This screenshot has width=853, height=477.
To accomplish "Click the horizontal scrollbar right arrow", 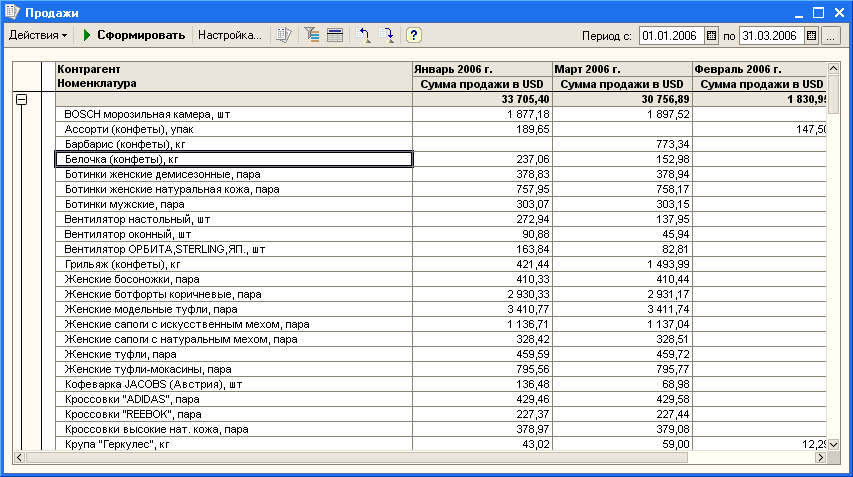I will coord(821,457).
